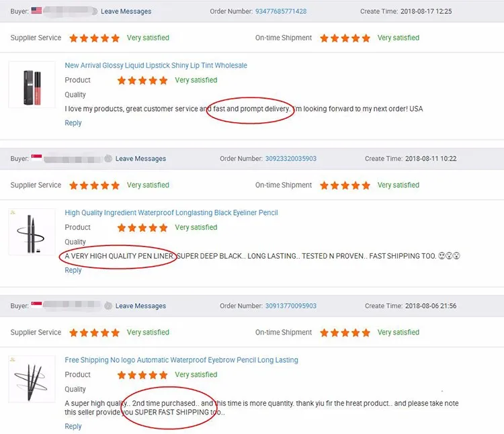Click the Singapore flag of third buyer

(x=36, y=305)
